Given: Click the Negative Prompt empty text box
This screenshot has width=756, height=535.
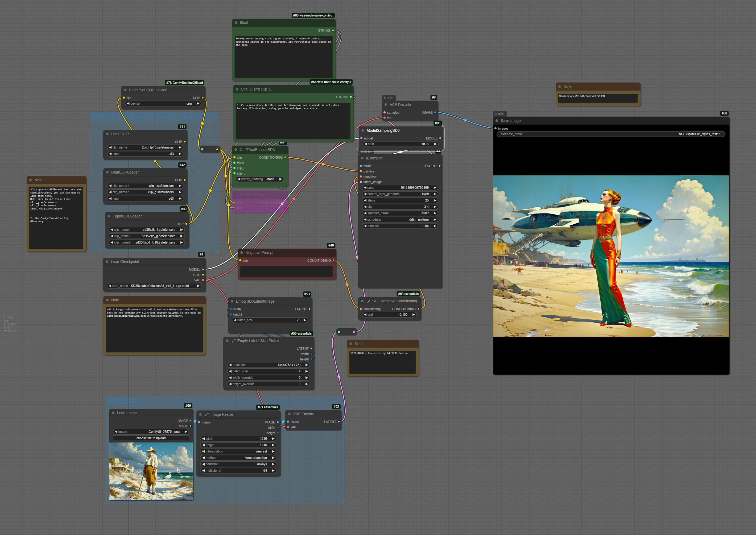Looking at the screenshot, I should [x=287, y=271].
